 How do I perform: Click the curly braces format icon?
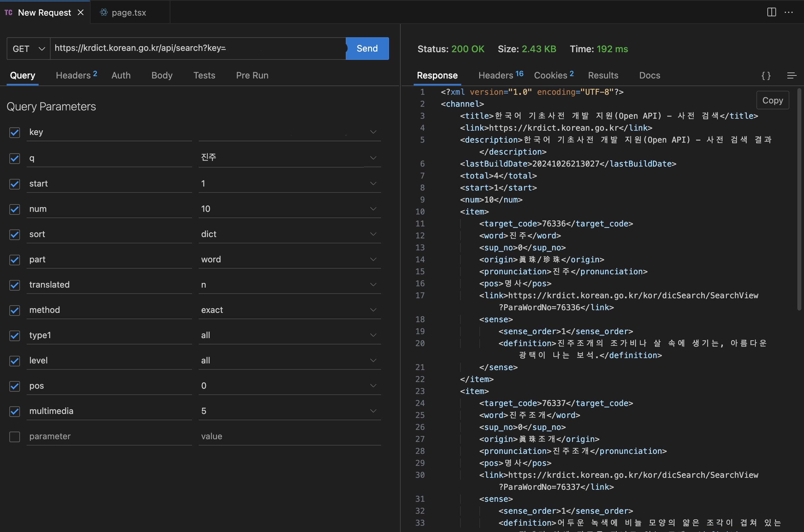coord(766,75)
